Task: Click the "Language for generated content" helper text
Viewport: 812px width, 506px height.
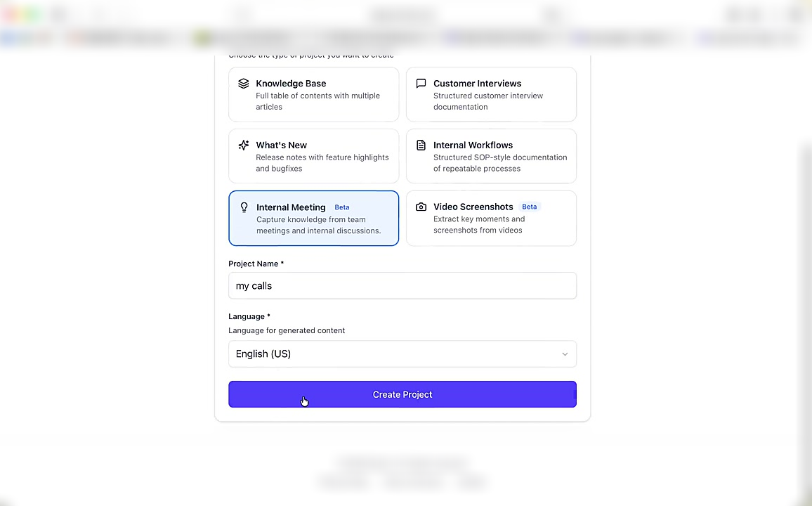Action: tap(287, 330)
